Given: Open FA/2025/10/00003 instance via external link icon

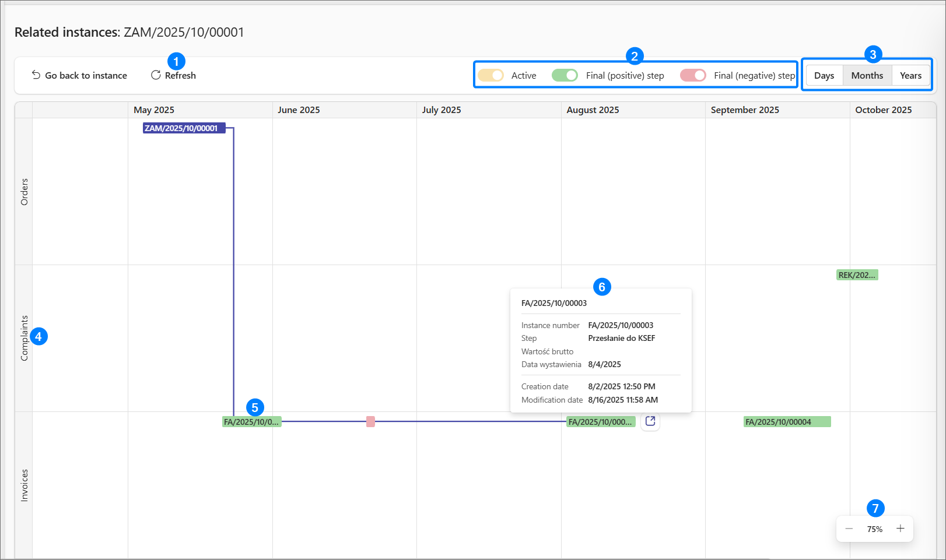Looking at the screenshot, I should (650, 421).
